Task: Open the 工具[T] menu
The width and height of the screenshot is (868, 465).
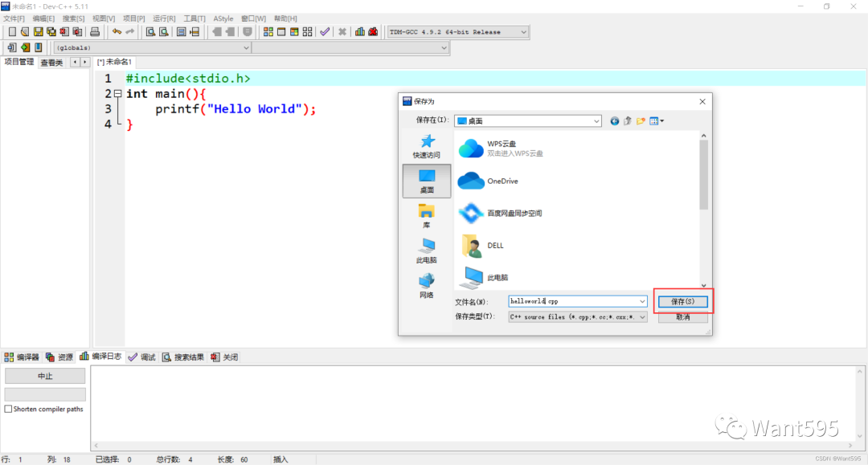Action: 194,18
